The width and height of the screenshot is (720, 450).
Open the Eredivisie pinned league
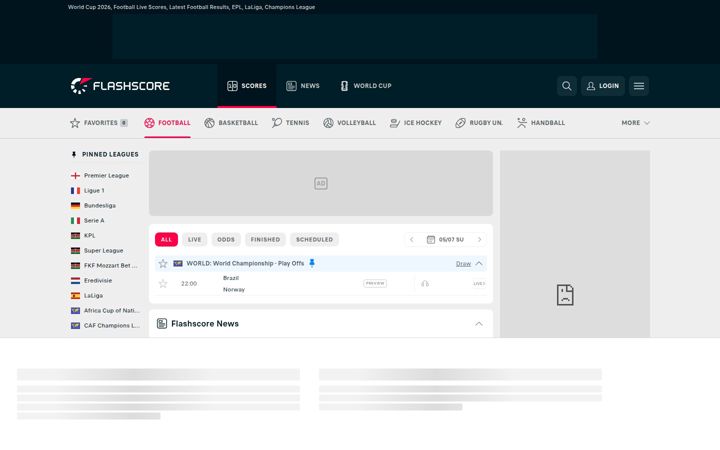[x=98, y=281]
